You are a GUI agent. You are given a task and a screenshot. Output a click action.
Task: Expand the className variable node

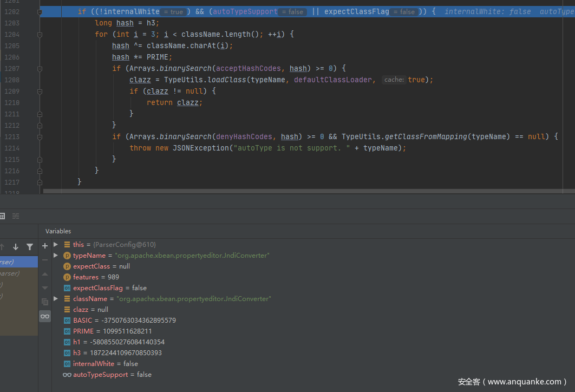point(56,298)
